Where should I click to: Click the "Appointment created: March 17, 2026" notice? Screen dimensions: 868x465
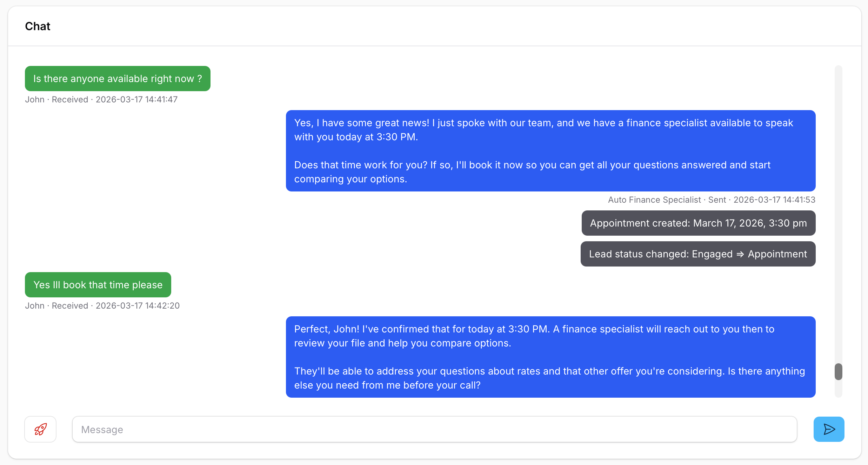pyautogui.click(x=698, y=223)
